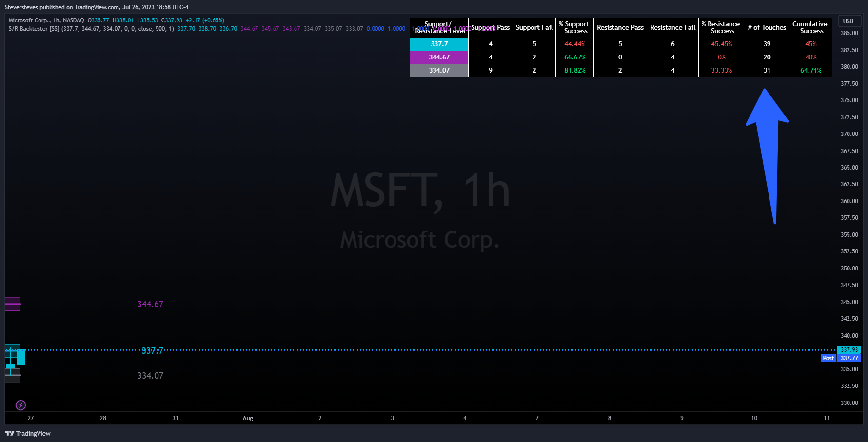The height and width of the screenshot is (442, 868).
Task: Open the TradingView logo link
Action: click(28, 433)
